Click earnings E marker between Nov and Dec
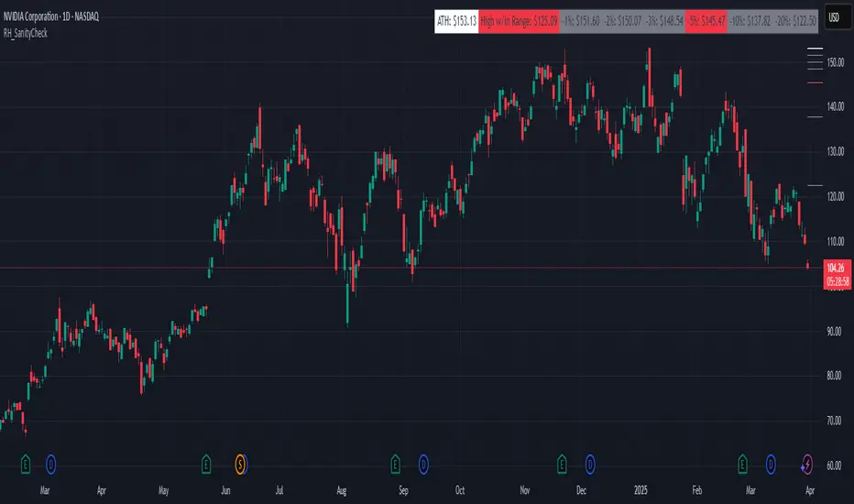The width and height of the screenshot is (854, 504). pos(562,465)
